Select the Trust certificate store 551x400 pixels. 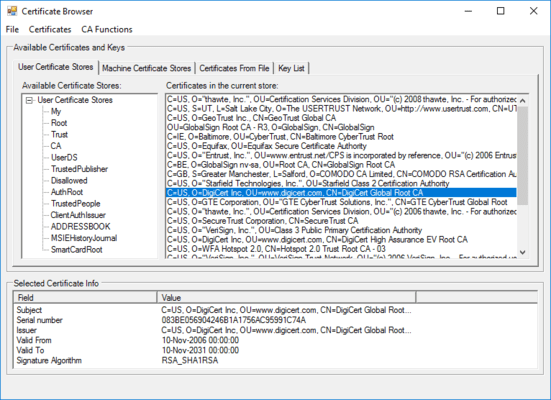pyautogui.click(x=59, y=135)
